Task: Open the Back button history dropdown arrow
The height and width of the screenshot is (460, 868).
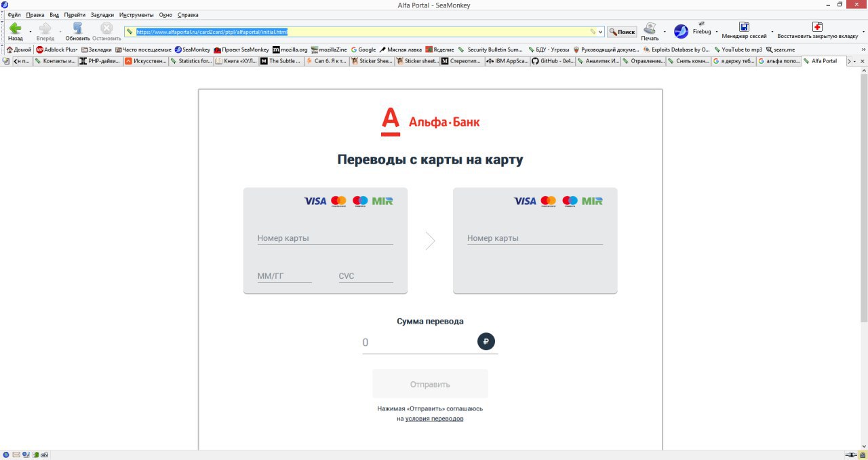Action: click(31, 31)
